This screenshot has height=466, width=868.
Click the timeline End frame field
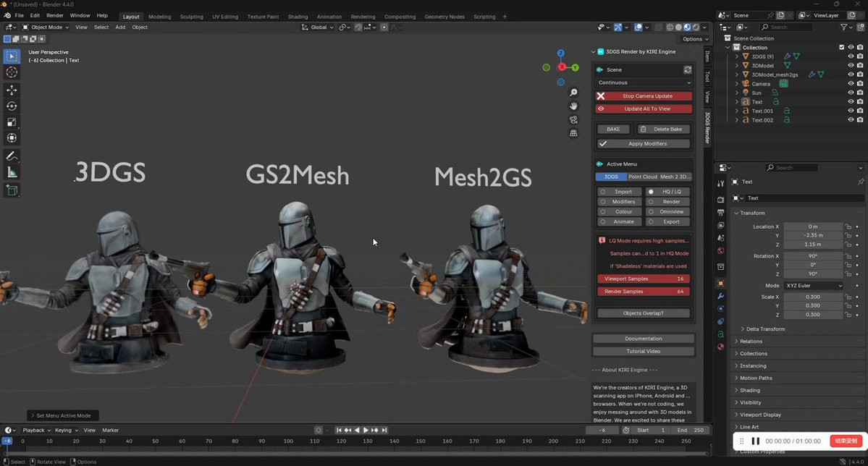[690, 430]
